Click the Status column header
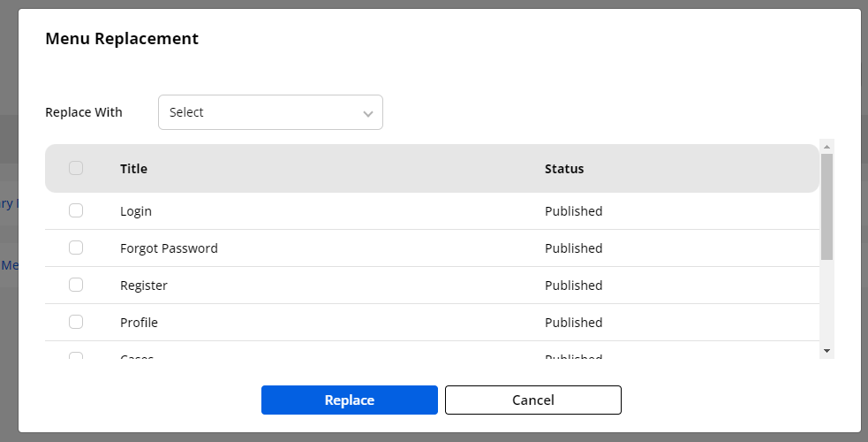Image resolution: width=868 pixels, height=442 pixels. (x=564, y=169)
